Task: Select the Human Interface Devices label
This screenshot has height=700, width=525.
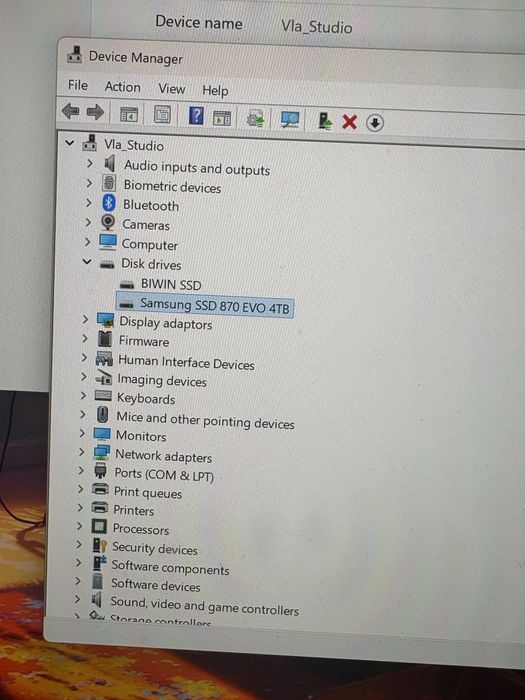Action: click(x=186, y=362)
